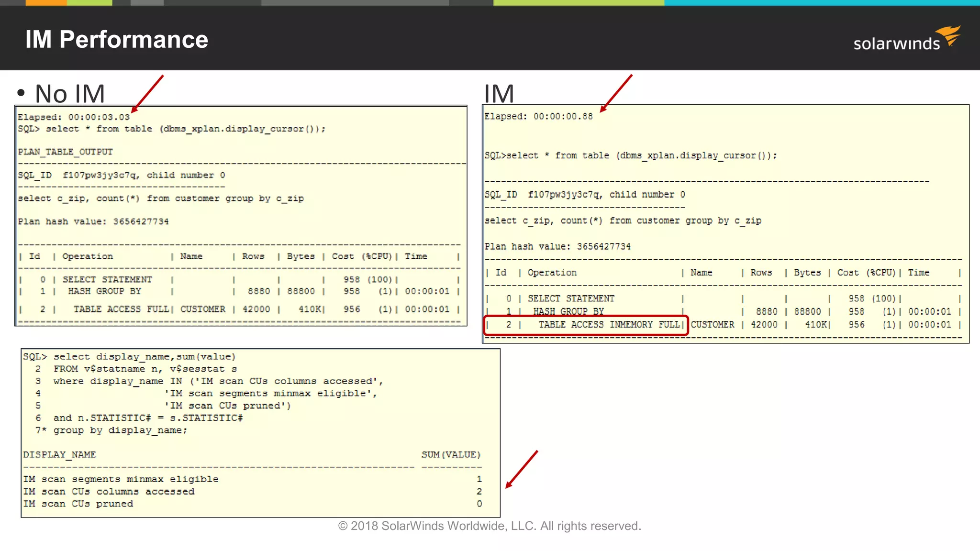The width and height of the screenshot is (980, 551).
Task: Click the red arrow pointing to 00:00:00.88
Action: 616,93
